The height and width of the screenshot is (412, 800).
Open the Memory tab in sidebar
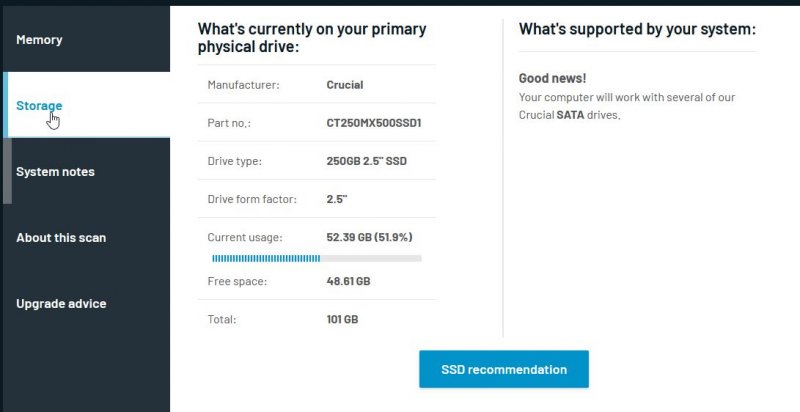tap(40, 40)
